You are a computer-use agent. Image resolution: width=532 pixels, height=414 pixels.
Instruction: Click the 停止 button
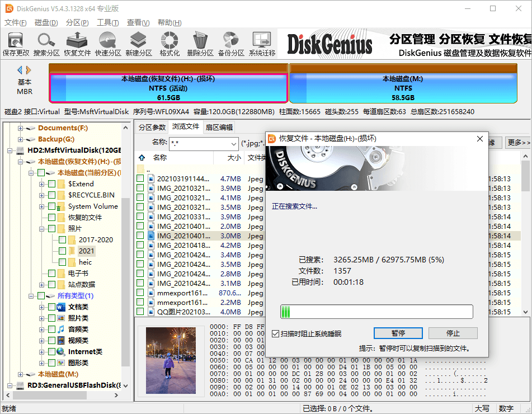tap(453, 333)
